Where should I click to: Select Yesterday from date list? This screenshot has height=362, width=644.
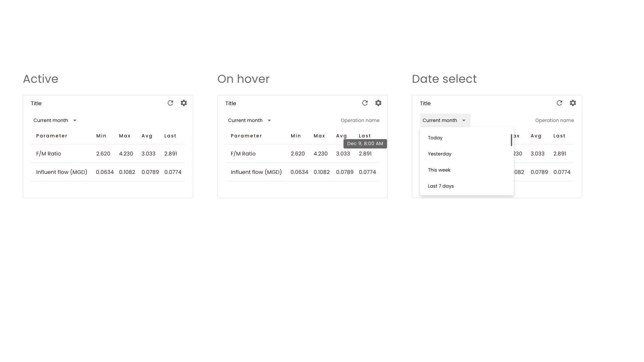(439, 154)
